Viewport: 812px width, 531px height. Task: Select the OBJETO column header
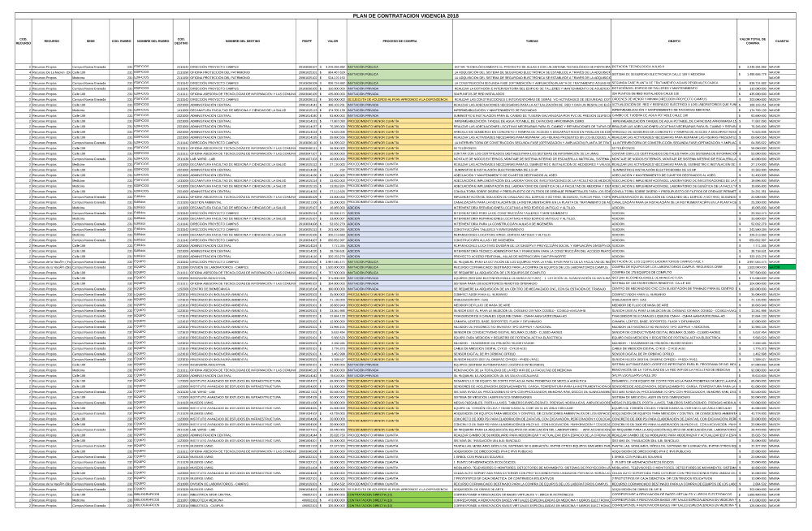click(x=674, y=40)
